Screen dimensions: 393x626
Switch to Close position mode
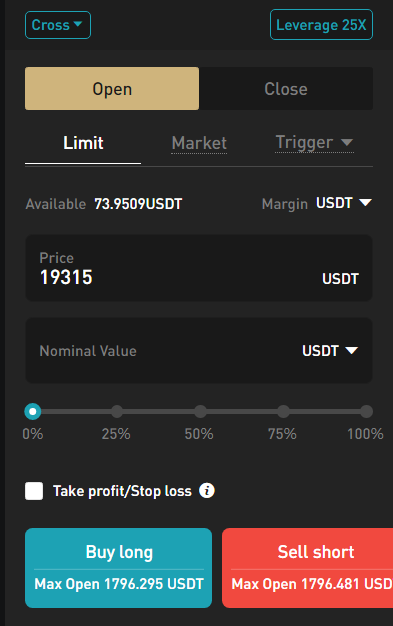tap(286, 89)
